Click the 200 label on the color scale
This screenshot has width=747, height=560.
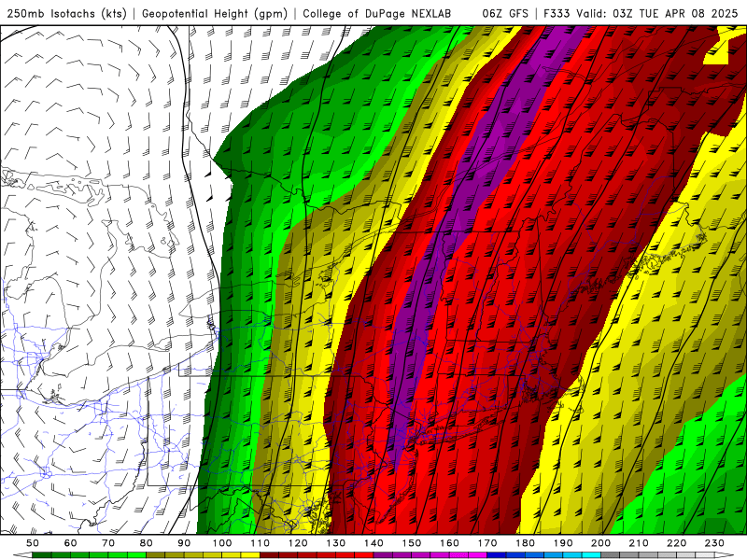click(600, 543)
